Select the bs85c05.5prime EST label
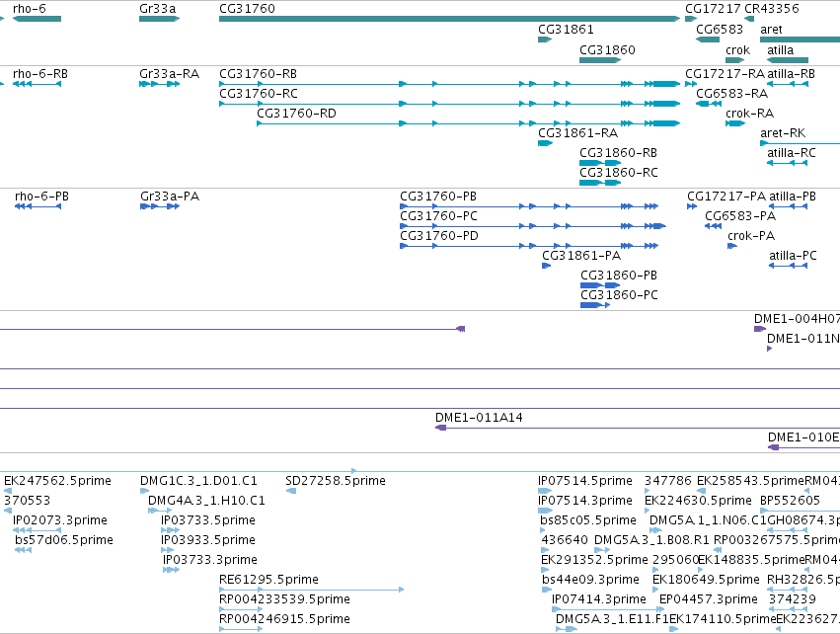 588,520
